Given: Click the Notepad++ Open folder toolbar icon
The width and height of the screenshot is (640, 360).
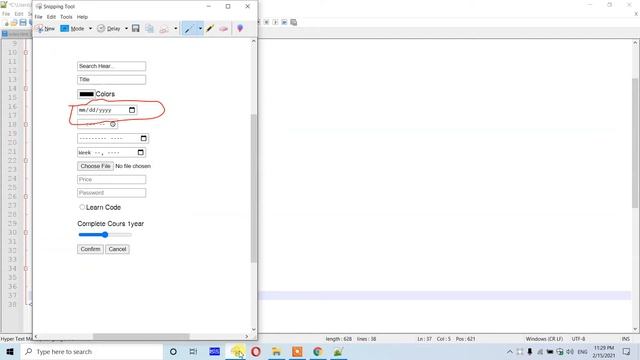Looking at the screenshot, I should click(14, 22).
